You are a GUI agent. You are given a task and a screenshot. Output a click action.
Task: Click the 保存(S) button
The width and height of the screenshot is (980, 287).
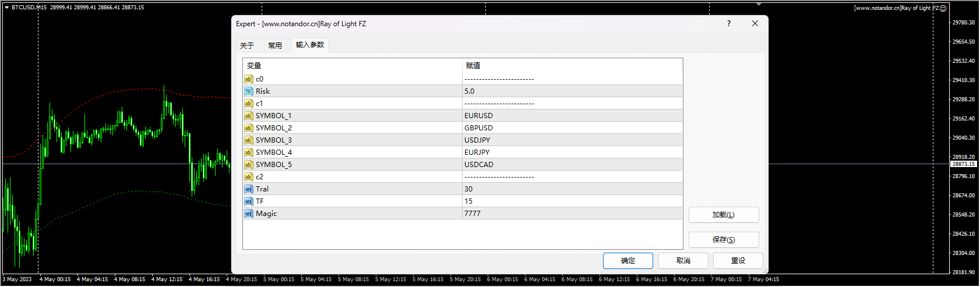click(x=724, y=240)
